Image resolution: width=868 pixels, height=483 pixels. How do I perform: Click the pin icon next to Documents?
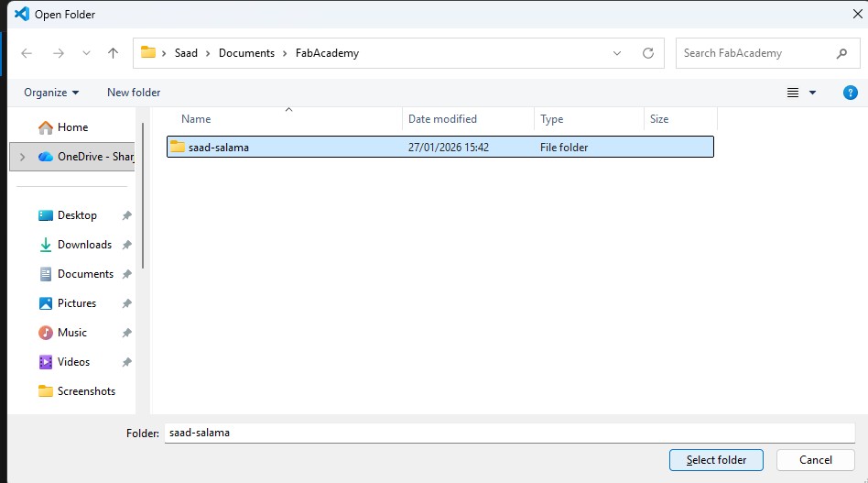[x=126, y=274]
